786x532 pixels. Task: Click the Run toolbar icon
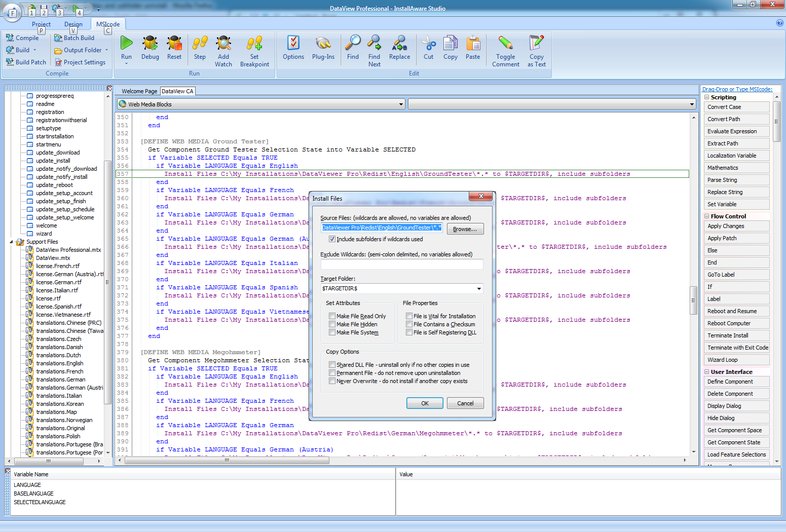point(127,43)
